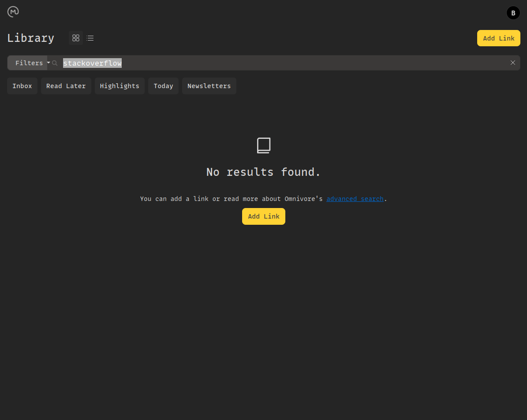Switch to grid view layout

click(75, 38)
